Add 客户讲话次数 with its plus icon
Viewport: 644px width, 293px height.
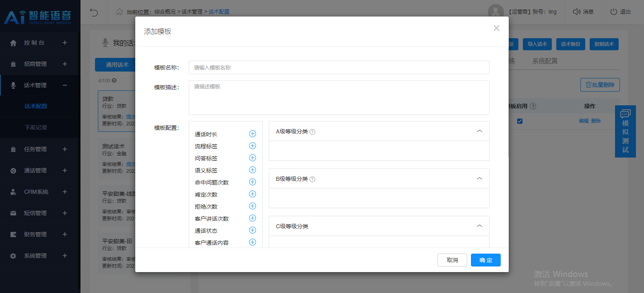click(x=252, y=218)
